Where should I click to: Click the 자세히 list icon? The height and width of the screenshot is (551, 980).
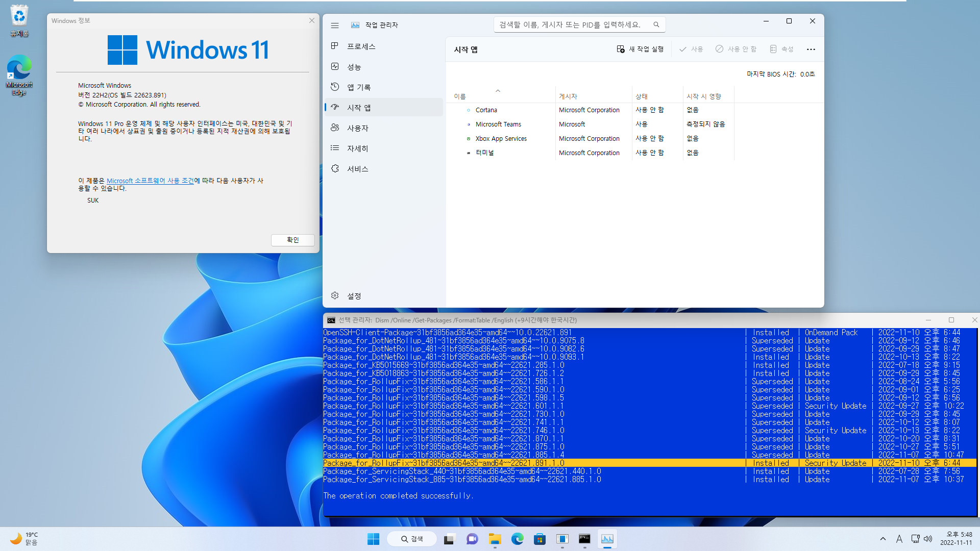tap(335, 148)
